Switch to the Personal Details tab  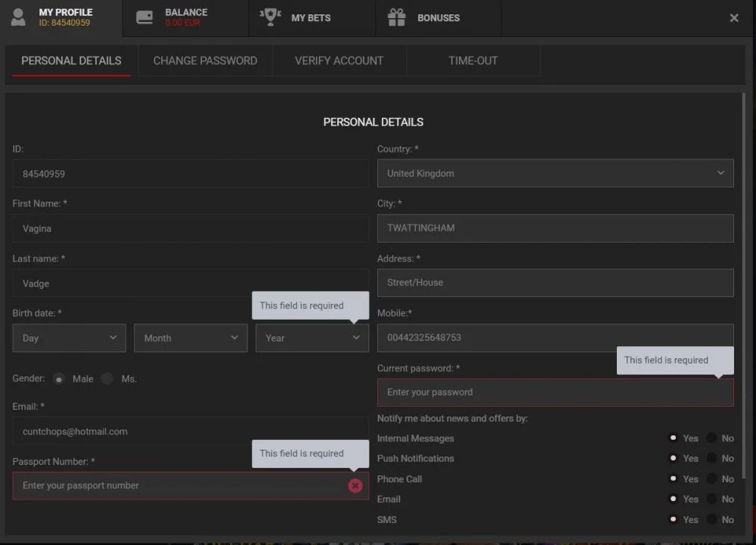coord(71,60)
